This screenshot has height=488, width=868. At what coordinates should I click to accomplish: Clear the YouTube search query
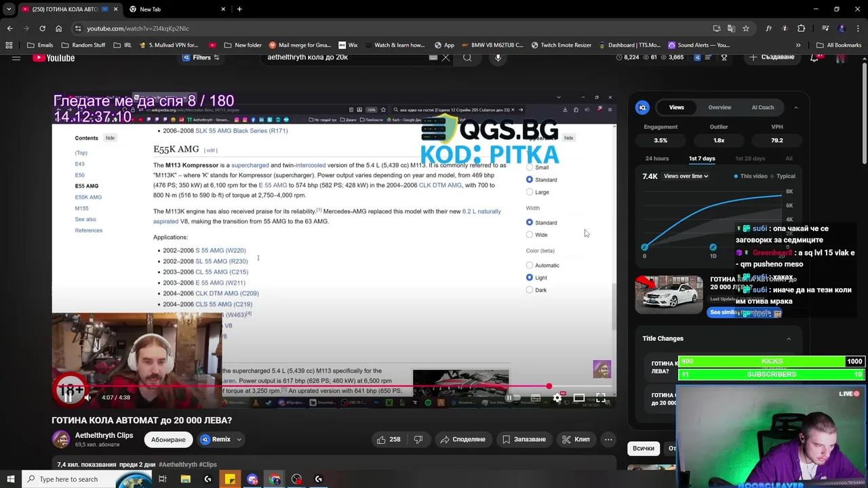coord(446,58)
